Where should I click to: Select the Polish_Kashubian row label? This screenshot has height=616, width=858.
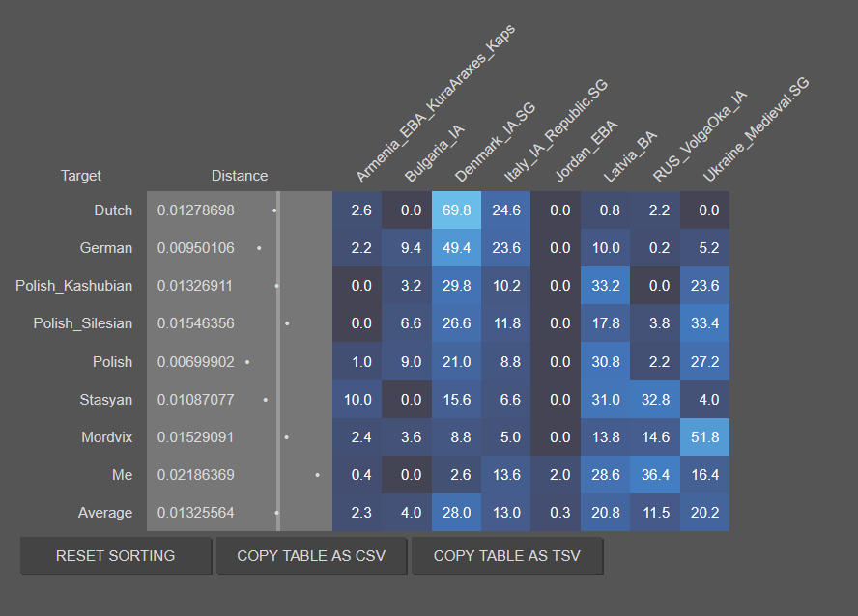point(73,286)
